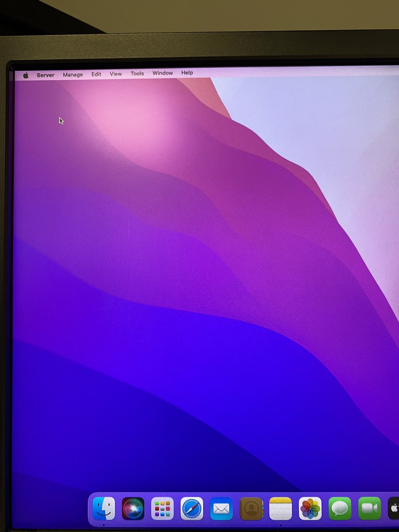Open the Apple menu
Viewport: 399px width, 532px height.
26,75
